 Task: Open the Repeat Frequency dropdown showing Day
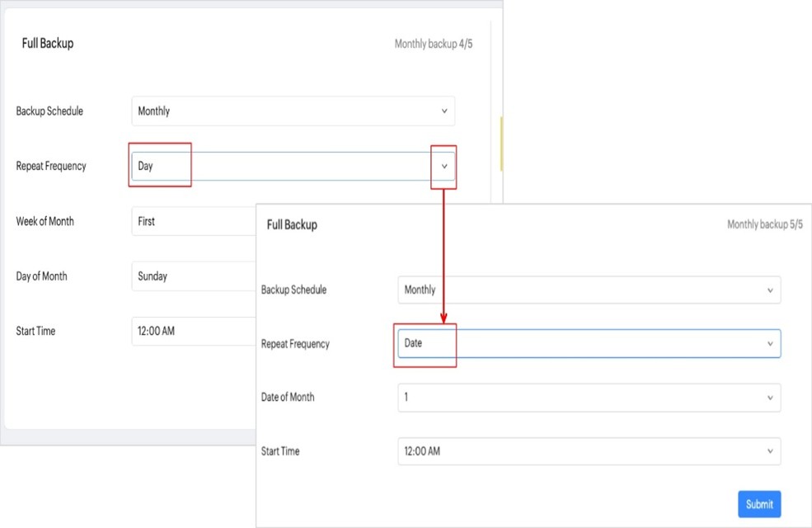(280, 166)
